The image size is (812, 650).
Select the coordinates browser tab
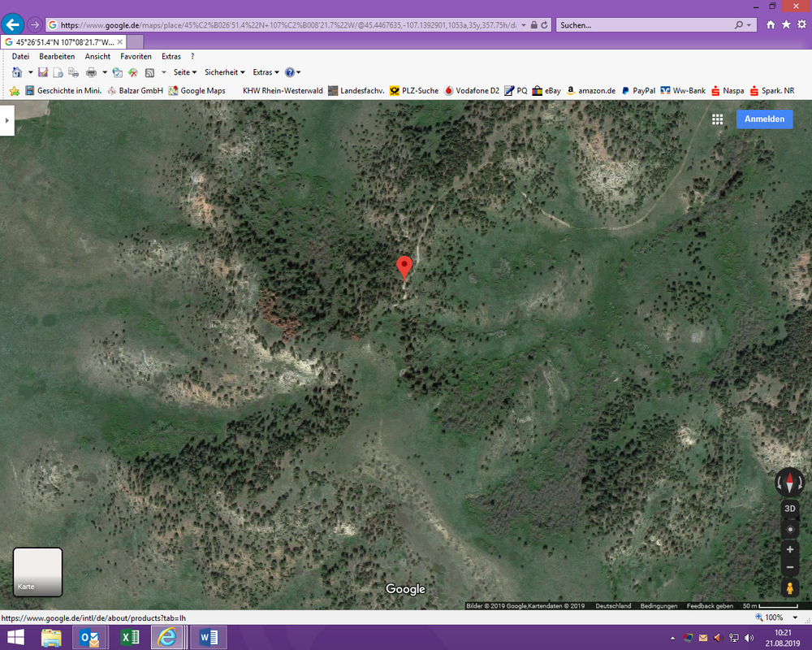tap(63, 42)
